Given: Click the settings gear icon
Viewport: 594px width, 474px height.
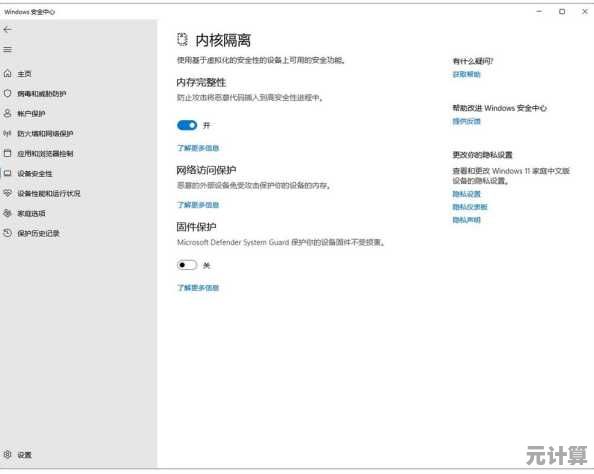Looking at the screenshot, I should (x=8, y=454).
